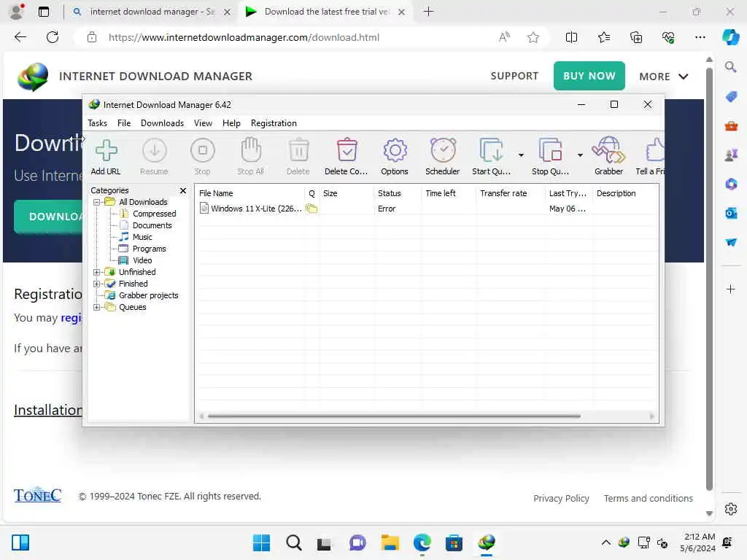The width and height of the screenshot is (747, 560).
Task: Switch to the internet download manager search tab
Action: 152,12
